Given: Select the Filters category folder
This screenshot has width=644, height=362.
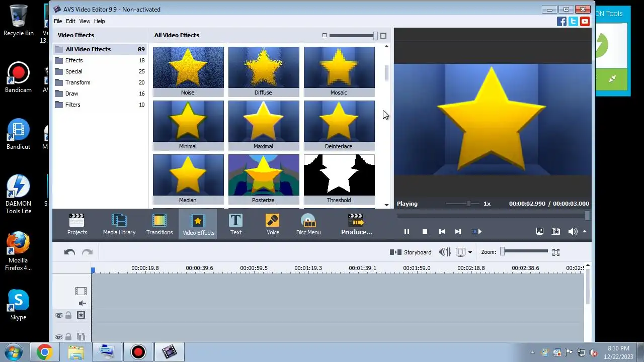Looking at the screenshot, I should [x=100, y=105].
